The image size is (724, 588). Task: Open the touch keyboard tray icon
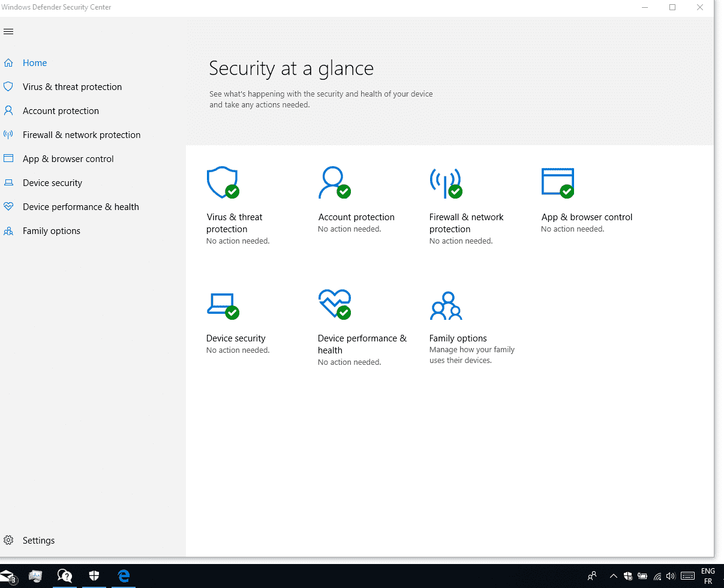pyautogui.click(x=688, y=577)
